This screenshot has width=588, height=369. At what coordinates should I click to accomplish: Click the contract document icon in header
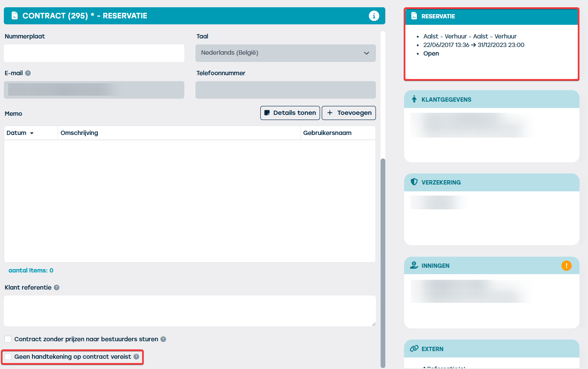15,16
